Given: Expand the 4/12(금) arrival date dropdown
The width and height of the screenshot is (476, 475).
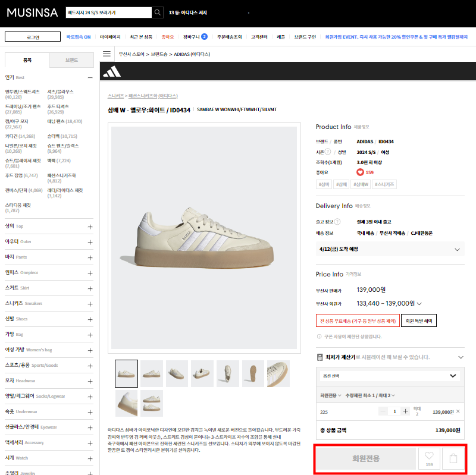Looking at the screenshot, I should tap(390, 249).
